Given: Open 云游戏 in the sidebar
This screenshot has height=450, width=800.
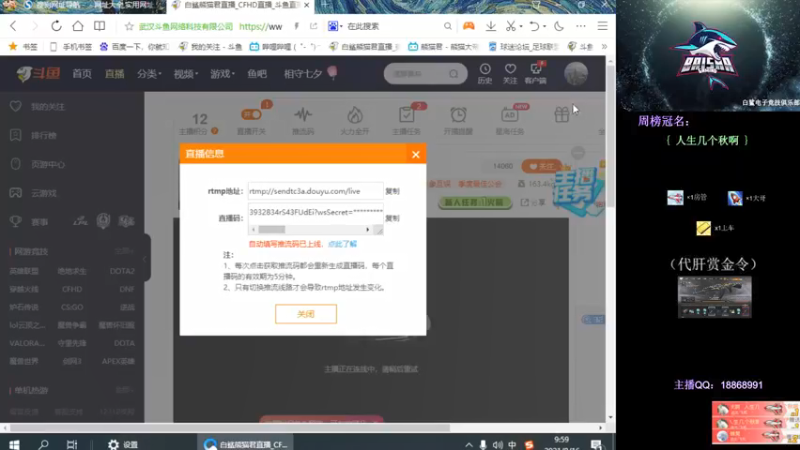Looking at the screenshot, I should coord(33,193).
